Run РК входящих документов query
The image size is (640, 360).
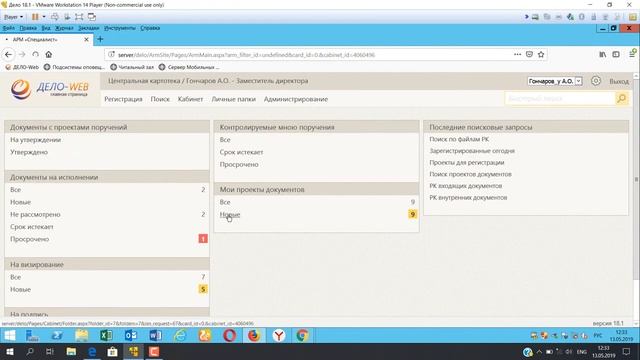[466, 186]
